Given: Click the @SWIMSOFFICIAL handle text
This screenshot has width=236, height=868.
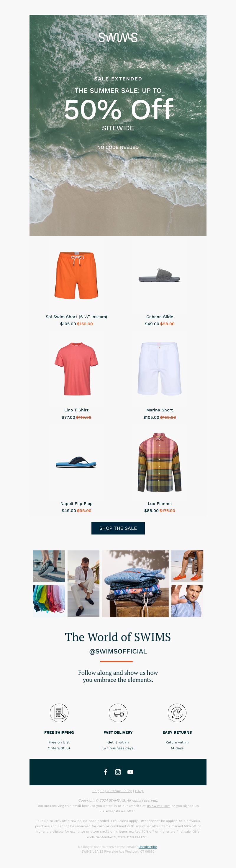Looking at the screenshot, I should (x=118, y=651).
